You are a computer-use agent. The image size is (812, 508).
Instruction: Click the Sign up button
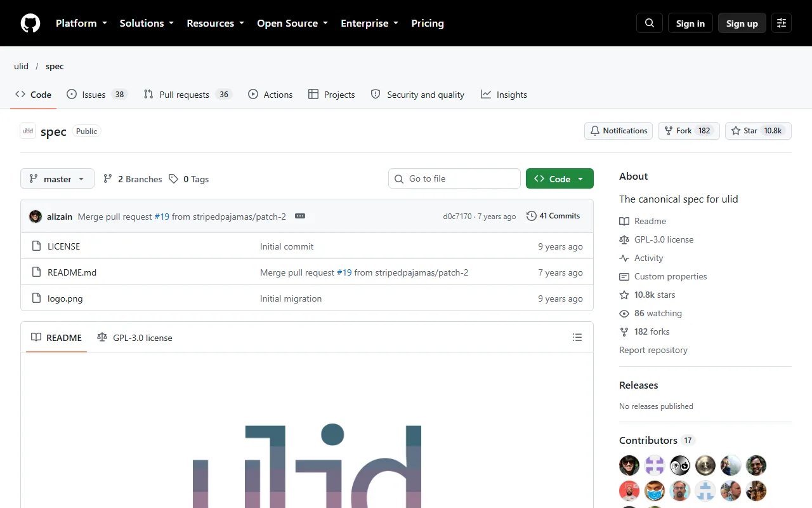(x=742, y=23)
